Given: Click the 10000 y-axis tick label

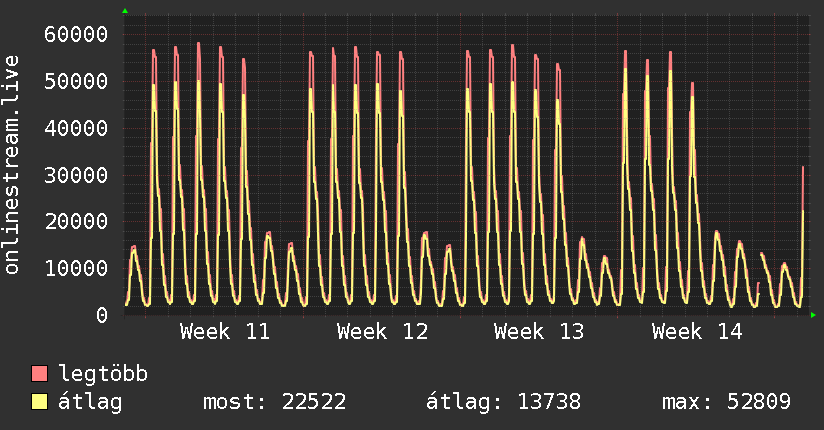Looking at the screenshot, I should [x=76, y=269].
